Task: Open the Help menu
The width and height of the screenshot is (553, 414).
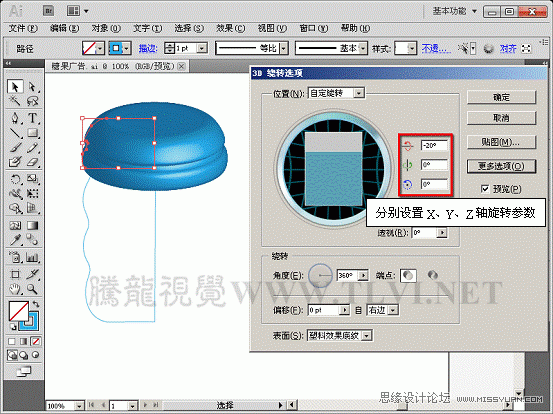Action: (355, 28)
